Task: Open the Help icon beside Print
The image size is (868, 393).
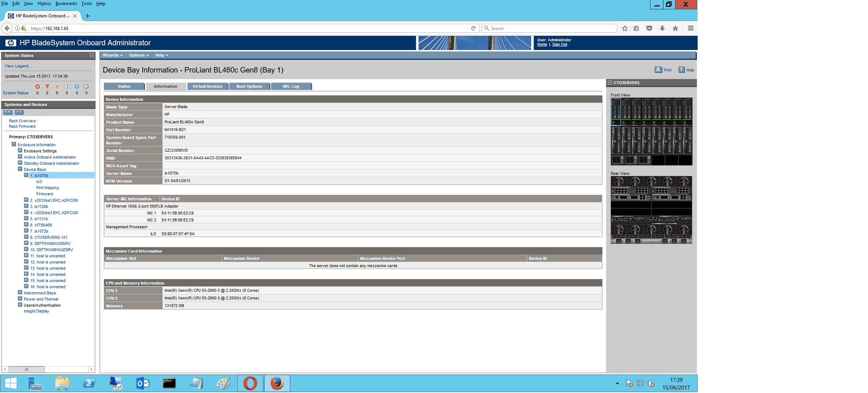Action: (686, 70)
